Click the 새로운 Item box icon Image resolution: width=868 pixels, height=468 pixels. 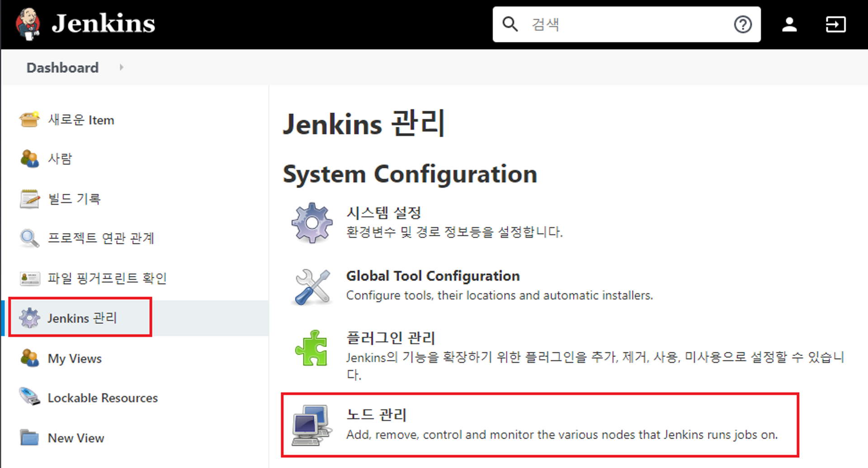point(29,120)
